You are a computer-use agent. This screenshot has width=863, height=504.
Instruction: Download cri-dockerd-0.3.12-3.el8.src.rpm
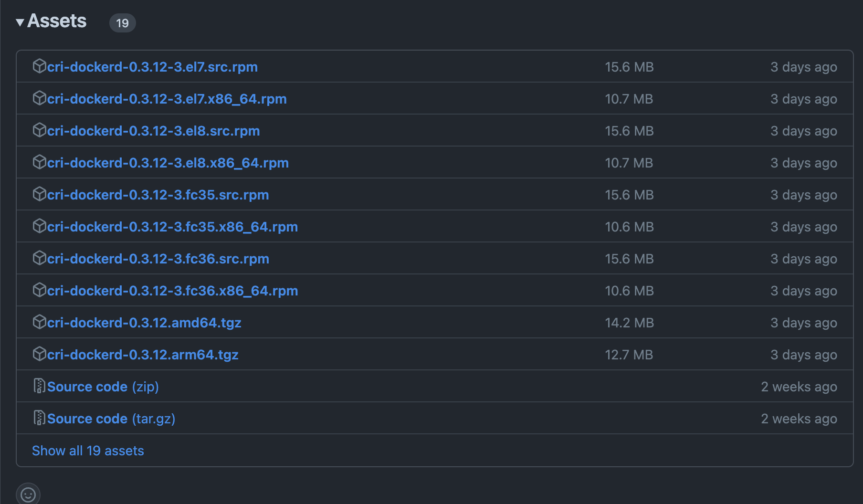click(x=153, y=131)
